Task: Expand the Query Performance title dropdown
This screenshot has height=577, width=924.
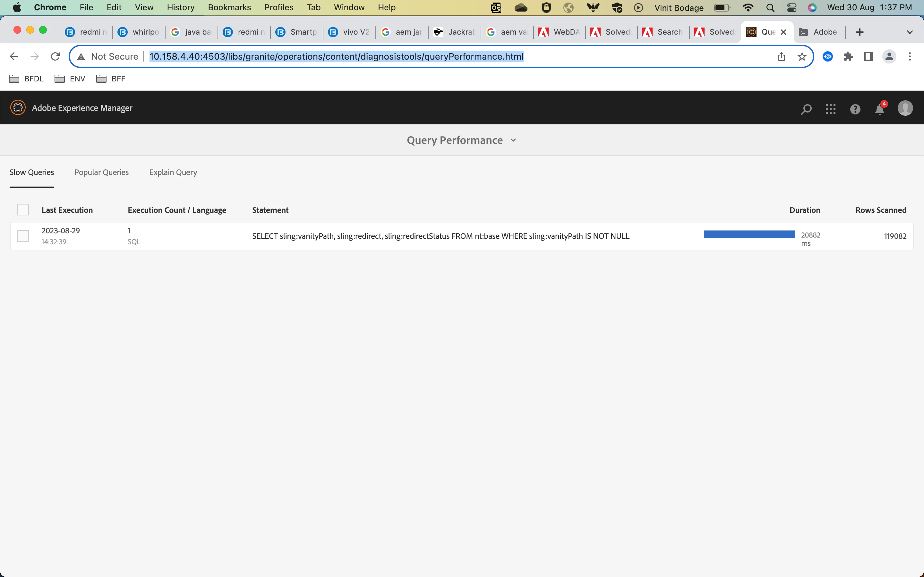Action: [x=513, y=140]
